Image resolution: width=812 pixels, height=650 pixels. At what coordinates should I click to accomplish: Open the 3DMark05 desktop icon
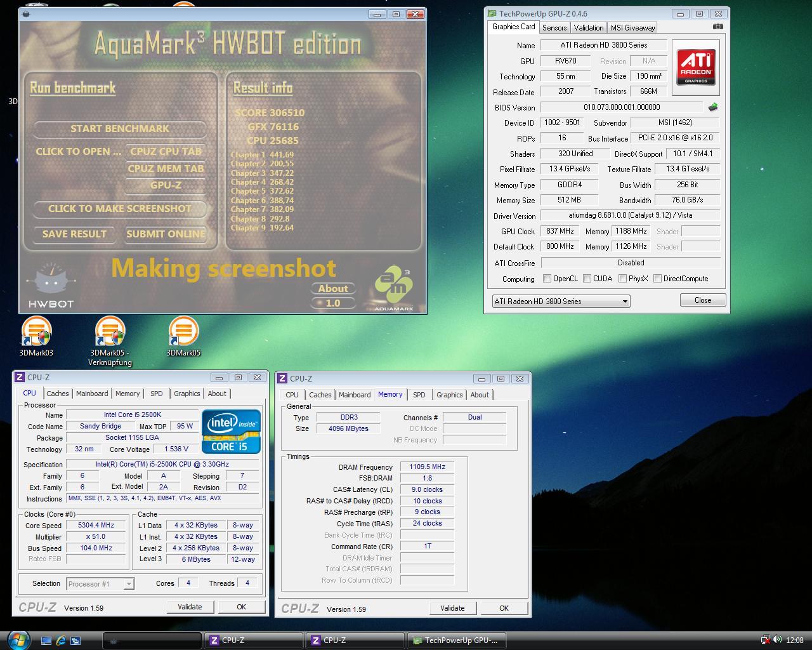(183, 337)
